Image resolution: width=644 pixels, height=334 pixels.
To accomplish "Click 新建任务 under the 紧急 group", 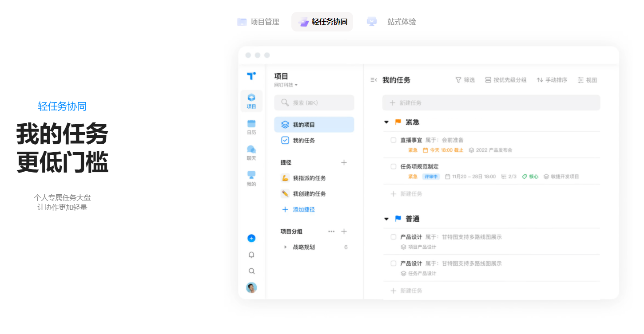I will 406,194.
